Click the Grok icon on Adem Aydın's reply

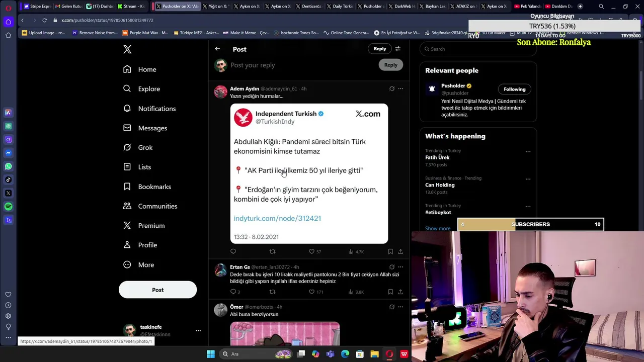pos(392,88)
